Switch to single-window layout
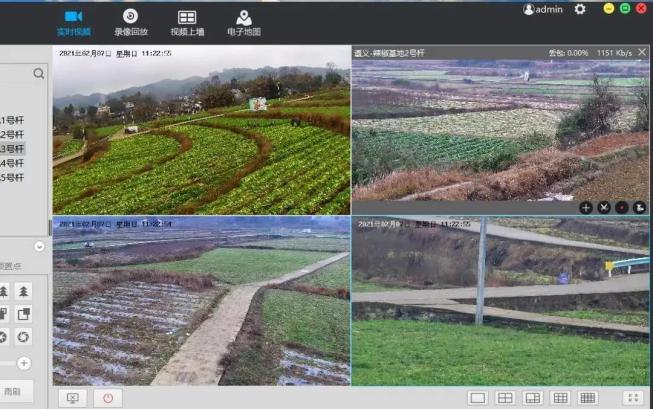The height and width of the screenshot is (409, 653). (477, 398)
